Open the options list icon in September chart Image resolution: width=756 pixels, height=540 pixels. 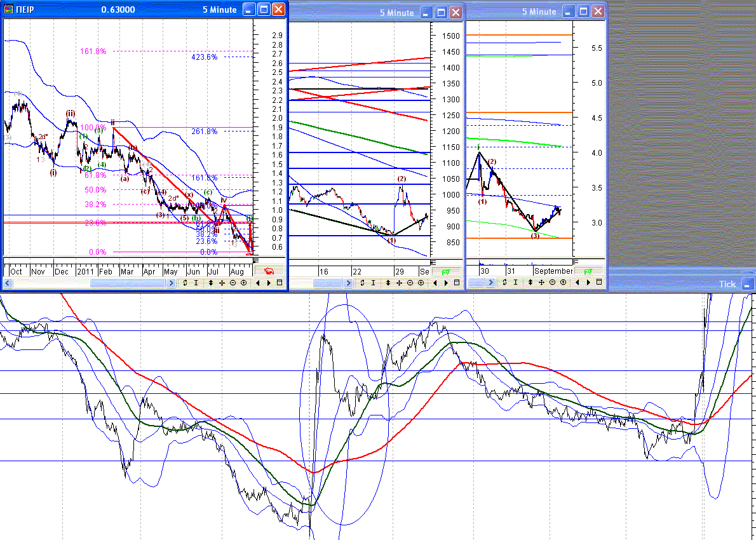pyautogui.click(x=599, y=283)
